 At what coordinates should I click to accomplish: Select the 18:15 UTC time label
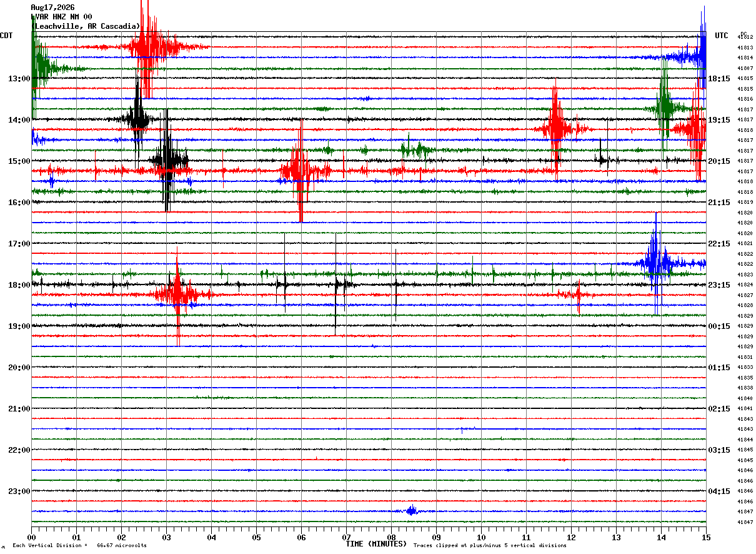[x=719, y=79]
